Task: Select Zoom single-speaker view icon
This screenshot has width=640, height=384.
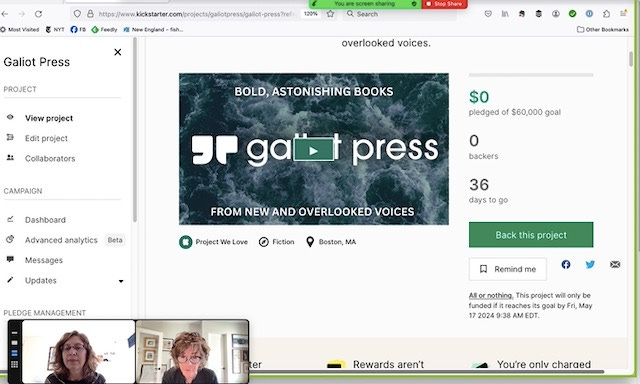Action: pos(14,343)
